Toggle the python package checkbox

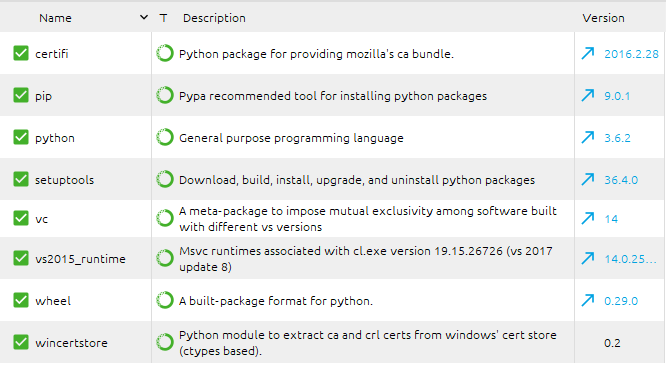pos(21,138)
